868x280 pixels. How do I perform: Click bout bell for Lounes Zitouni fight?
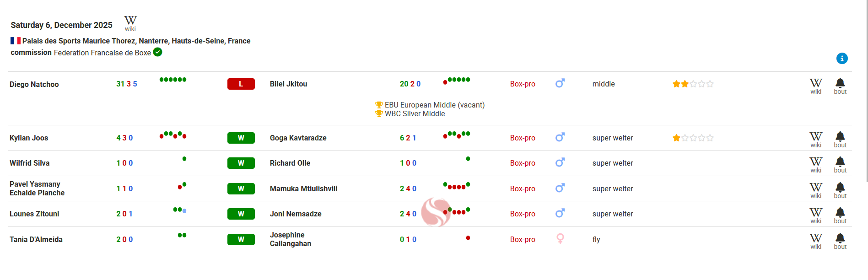tap(840, 215)
